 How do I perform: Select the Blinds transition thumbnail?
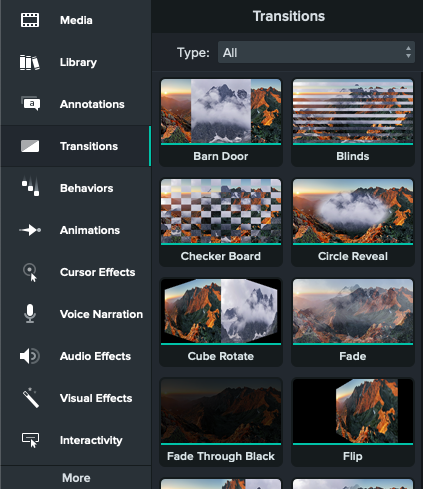[353, 111]
